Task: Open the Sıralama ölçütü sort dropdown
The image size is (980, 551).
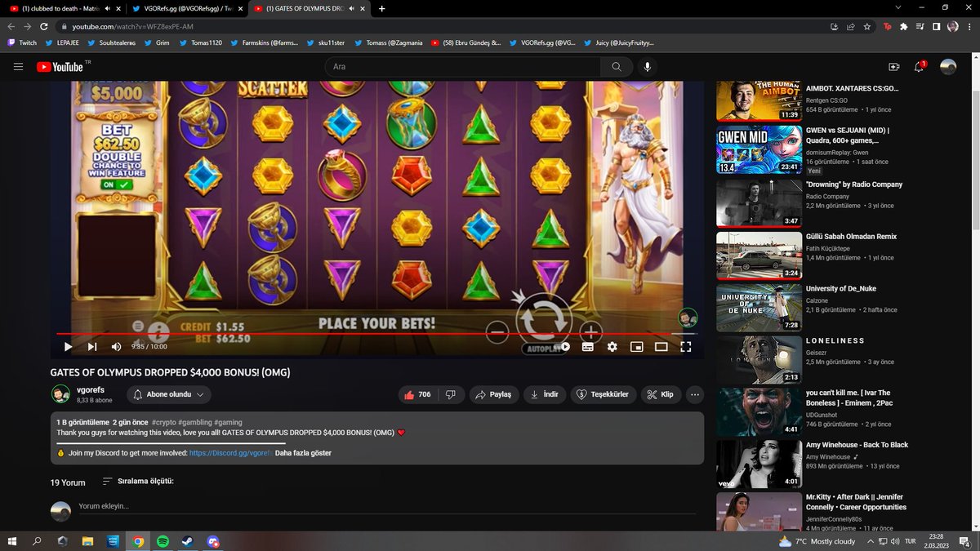Action: tap(138, 482)
